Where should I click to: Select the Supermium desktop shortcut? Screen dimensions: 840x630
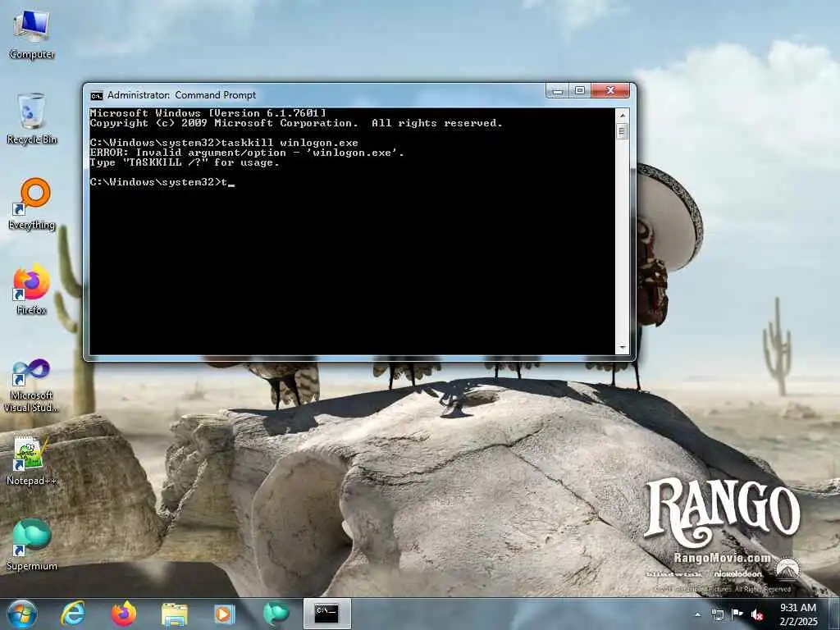pyautogui.click(x=32, y=545)
